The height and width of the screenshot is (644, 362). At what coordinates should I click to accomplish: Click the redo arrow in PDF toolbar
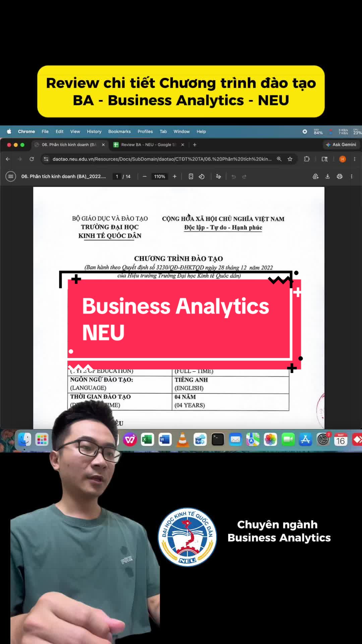pyautogui.click(x=244, y=176)
